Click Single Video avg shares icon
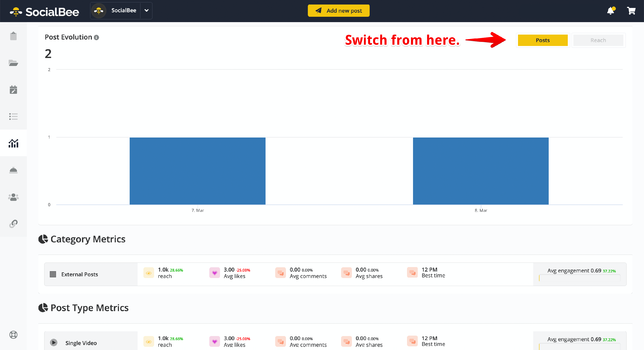Screen dimensions: 644x350 346,341
